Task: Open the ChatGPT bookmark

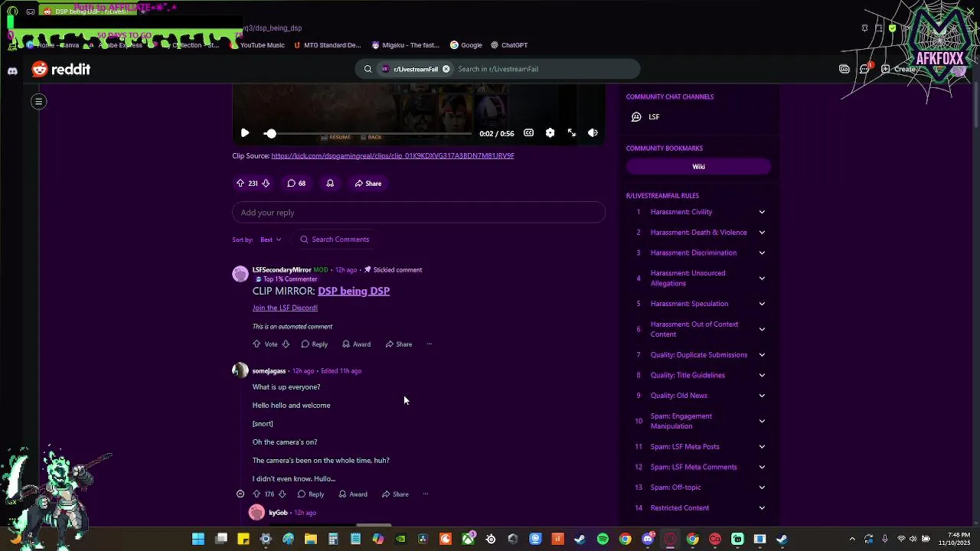Action: coord(509,45)
